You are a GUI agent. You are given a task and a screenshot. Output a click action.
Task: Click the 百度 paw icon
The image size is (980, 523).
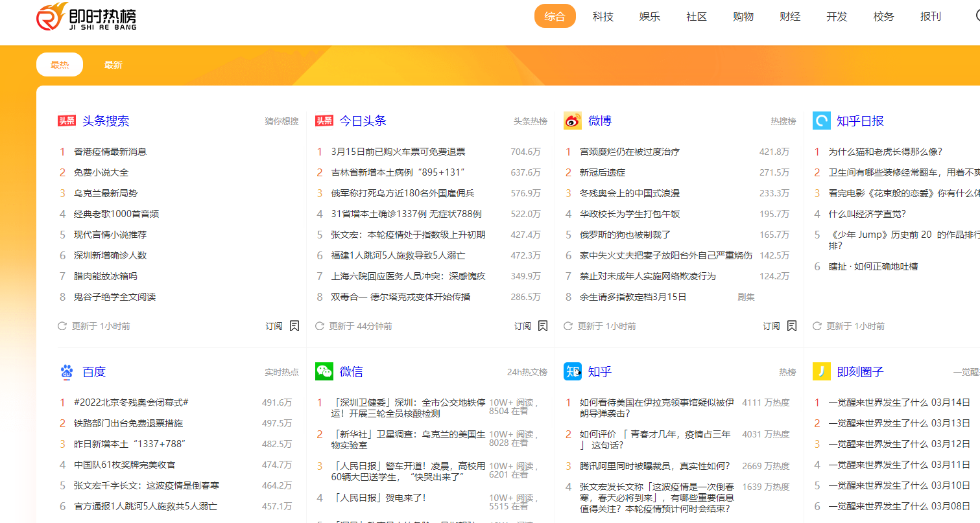pos(66,371)
